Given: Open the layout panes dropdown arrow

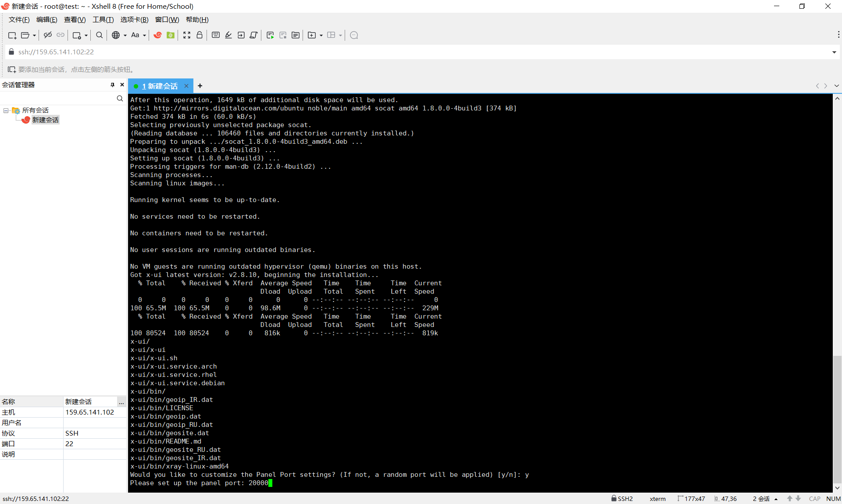Looking at the screenshot, I should [x=340, y=35].
